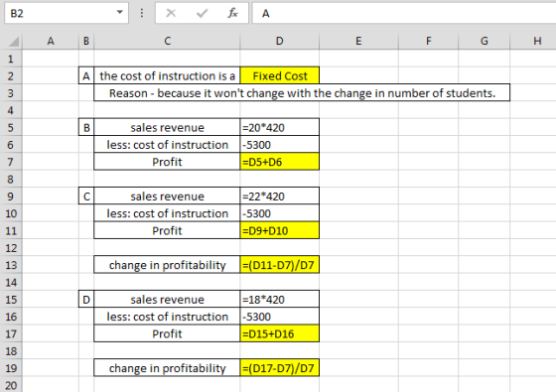Select the '=20*420' formula cell
Viewport: 556px width, 392px height.
(x=279, y=127)
